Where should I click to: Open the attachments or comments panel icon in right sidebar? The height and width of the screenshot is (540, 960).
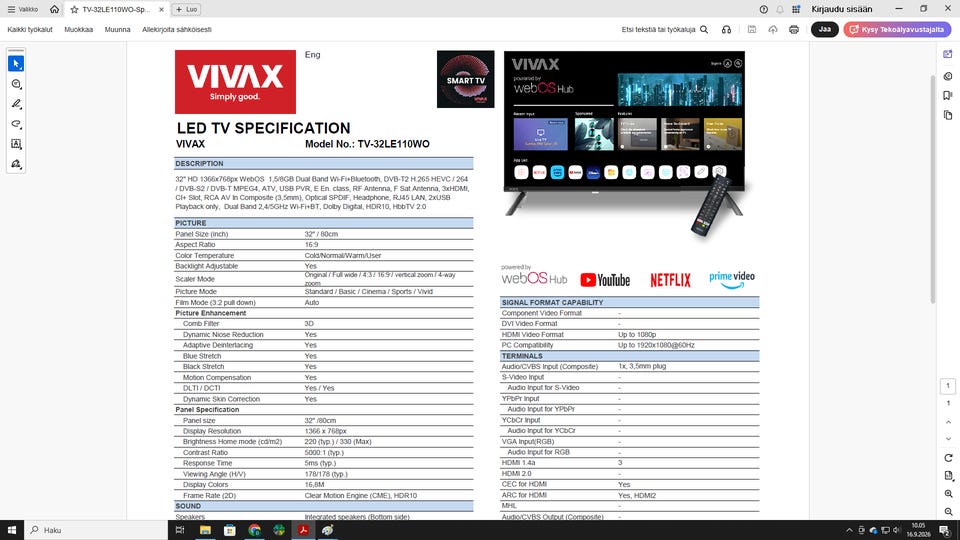click(x=948, y=76)
